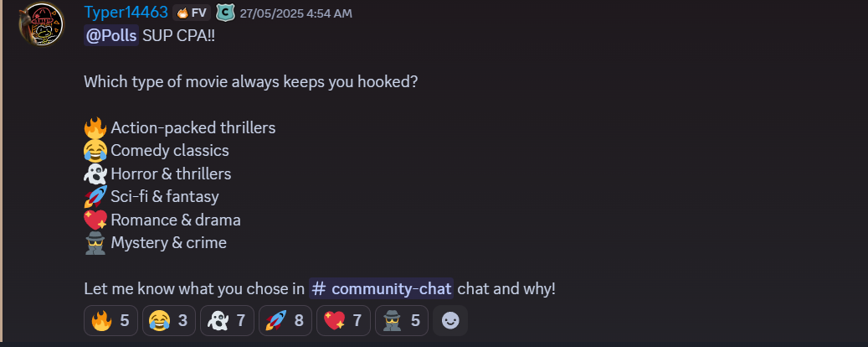Click detective emoji beside Mystery & crime
This screenshot has width=868, height=347.
point(95,243)
